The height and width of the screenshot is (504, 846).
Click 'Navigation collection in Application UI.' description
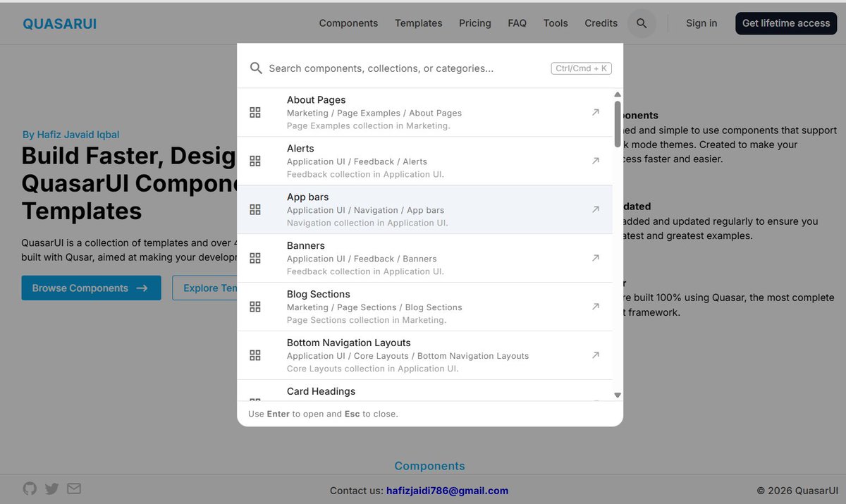click(x=367, y=223)
